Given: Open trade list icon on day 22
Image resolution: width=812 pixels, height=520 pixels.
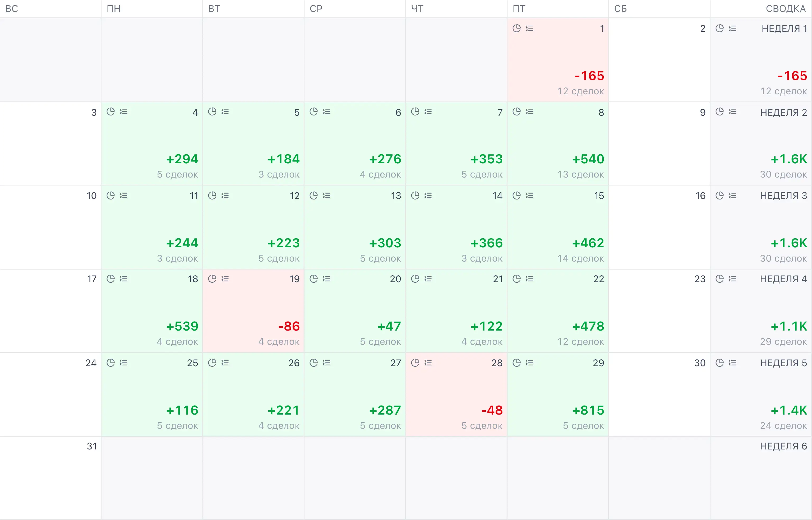Looking at the screenshot, I should [530, 278].
